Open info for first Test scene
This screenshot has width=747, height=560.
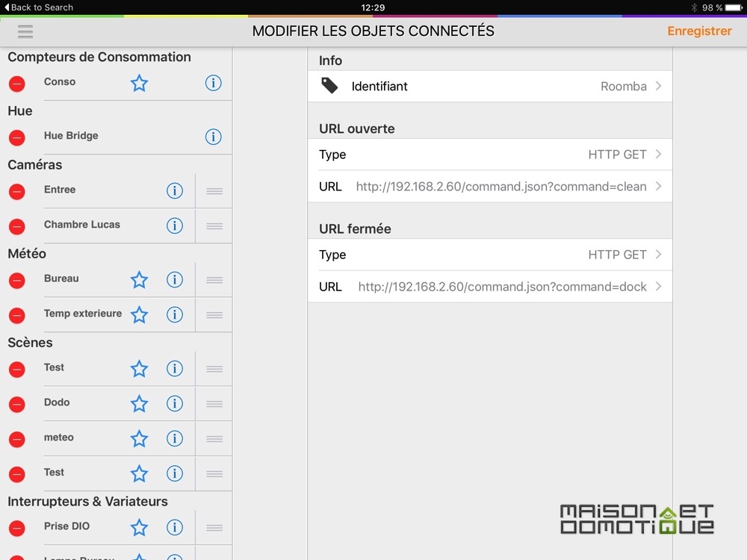pyautogui.click(x=174, y=369)
